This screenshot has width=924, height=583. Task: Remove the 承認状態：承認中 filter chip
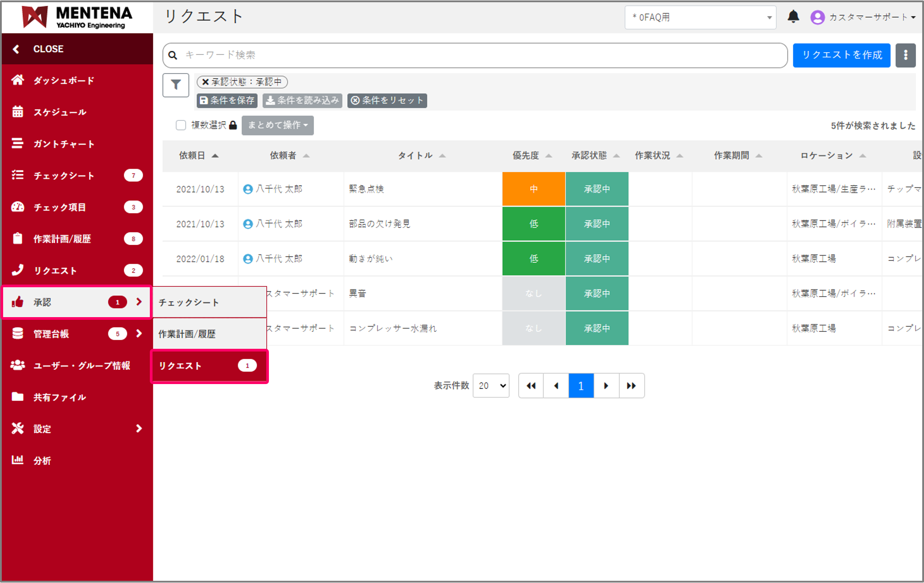[x=205, y=82]
